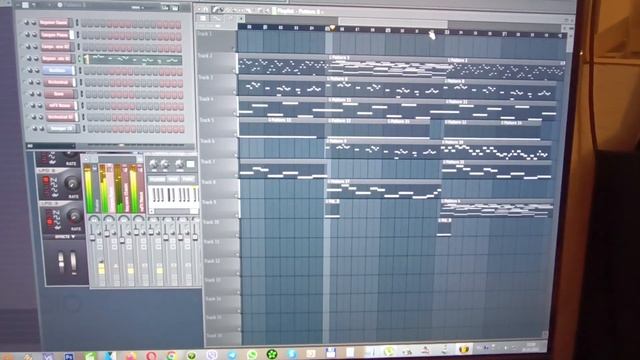Toggle the last step of the third channel
Image resolution: width=640 pixels, height=360 pixels.
coord(178,48)
